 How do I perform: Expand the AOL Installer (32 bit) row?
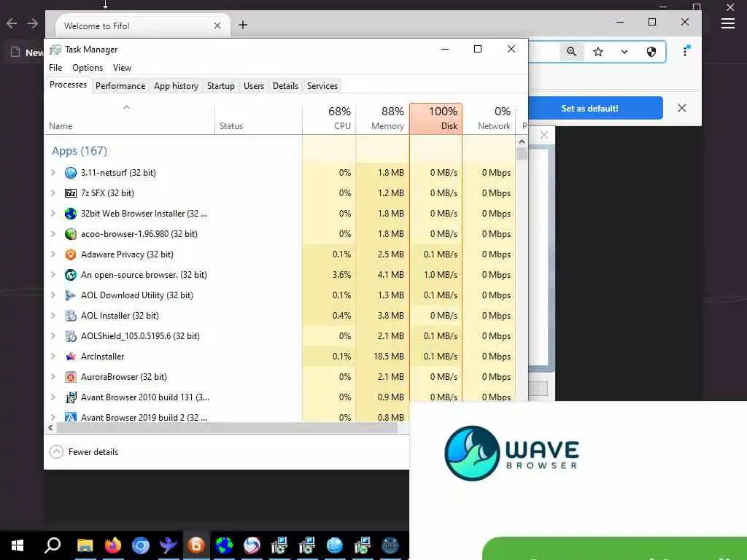[53, 316]
